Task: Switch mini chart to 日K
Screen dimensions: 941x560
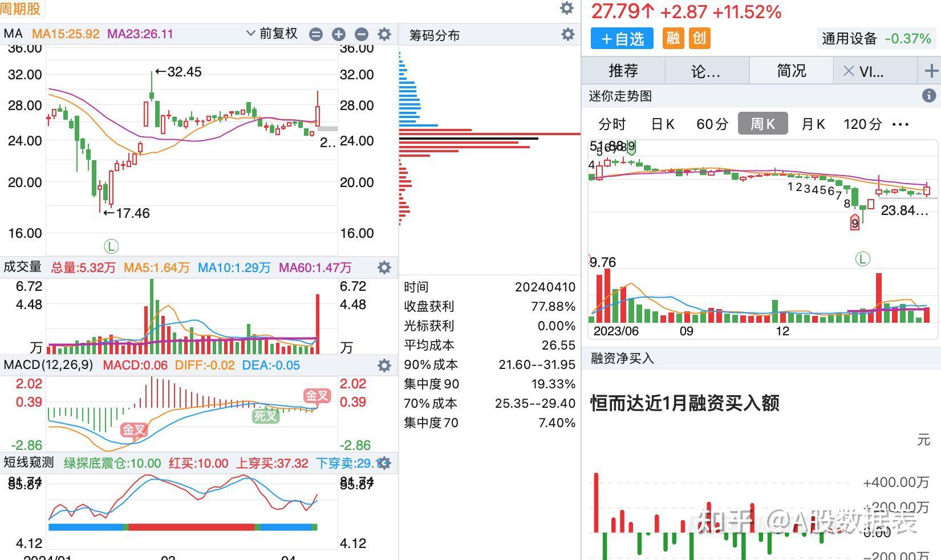Action: (x=663, y=124)
